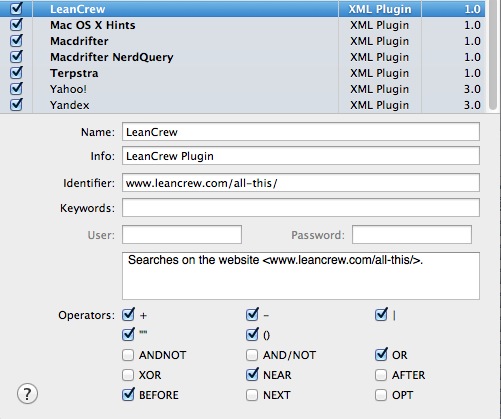Click the Password input field
The image size is (501, 419).
(x=412, y=235)
